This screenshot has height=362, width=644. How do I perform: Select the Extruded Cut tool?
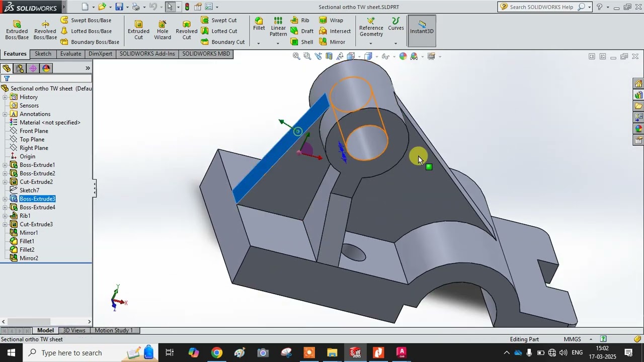(x=138, y=30)
